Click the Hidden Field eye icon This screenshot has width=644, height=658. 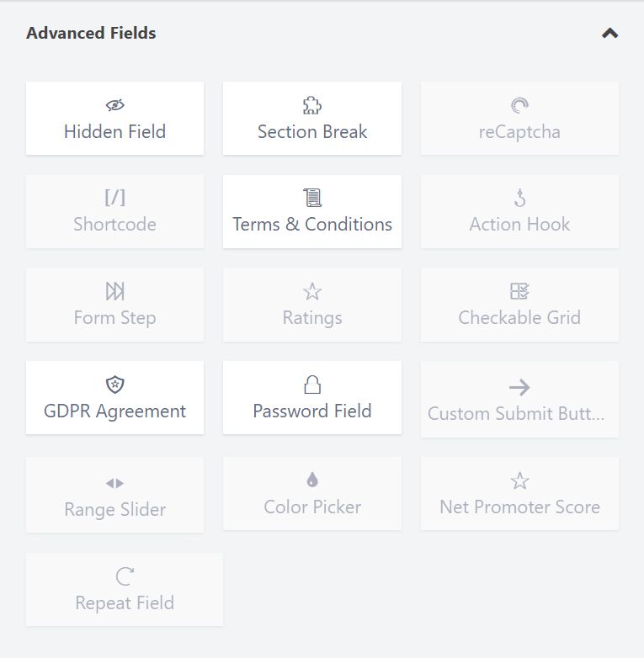(115, 105)
